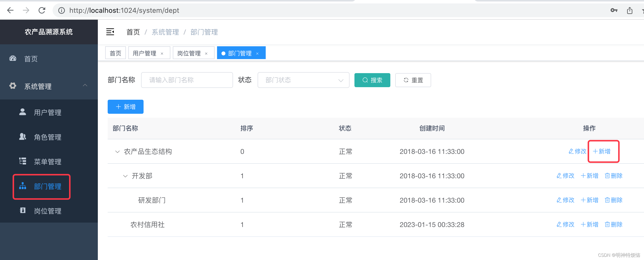Click the browser forward arrow

(26, 10)
